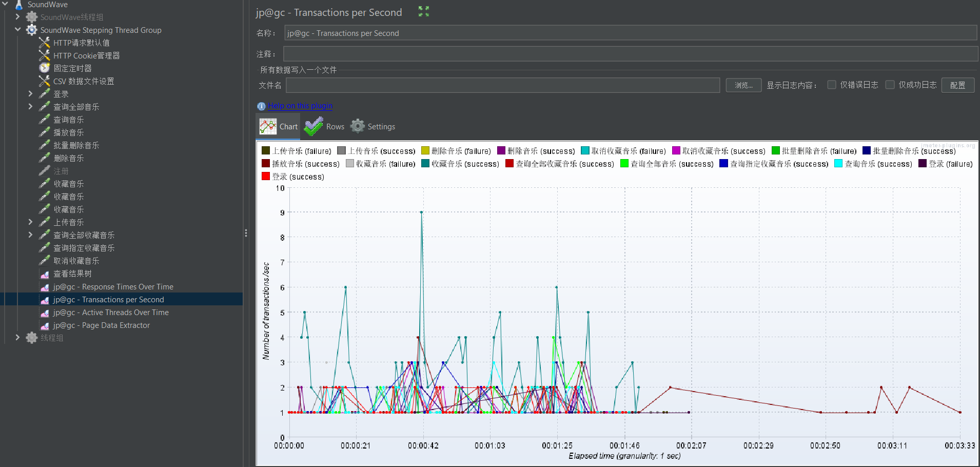Screen dimensions: 980x467
Task: Click the 配置 configure button
Action: tap(957, 85)
